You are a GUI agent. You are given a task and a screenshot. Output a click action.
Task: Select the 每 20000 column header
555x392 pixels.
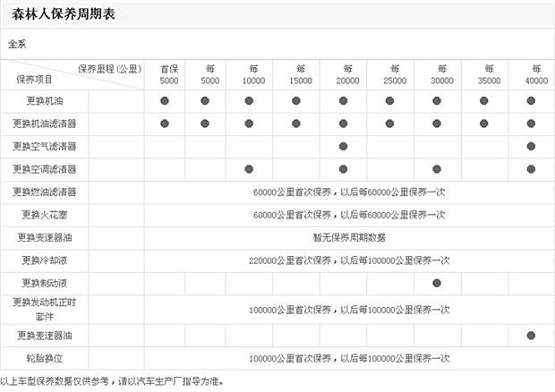347,74
